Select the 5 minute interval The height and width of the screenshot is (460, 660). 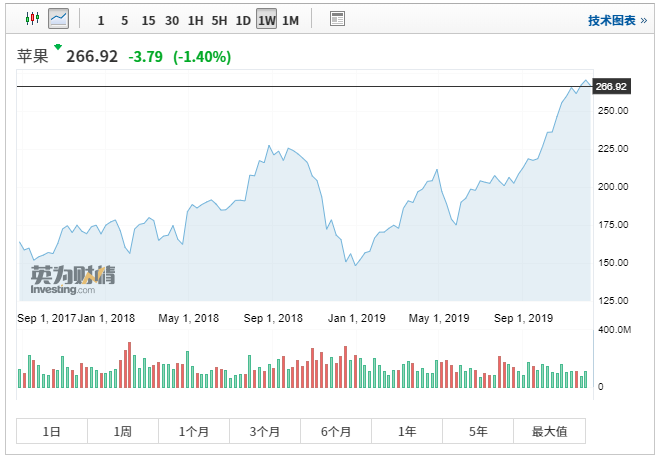[x=125, y=20]
